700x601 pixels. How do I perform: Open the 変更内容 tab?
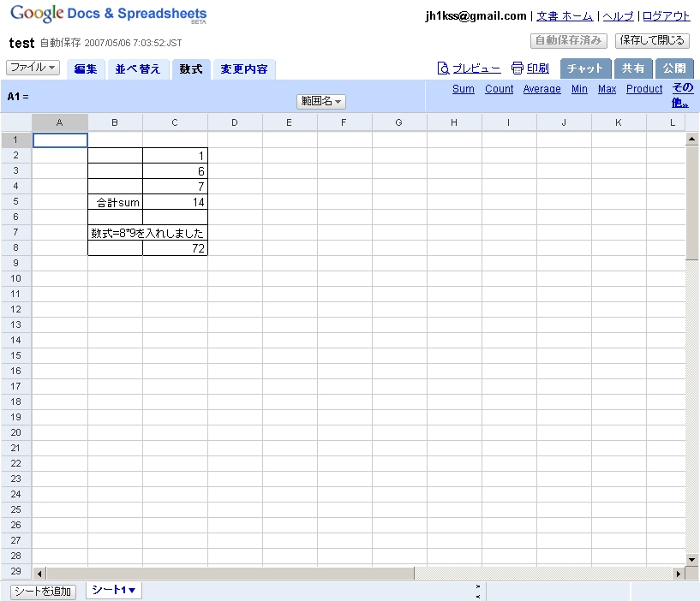coord(243,69)
